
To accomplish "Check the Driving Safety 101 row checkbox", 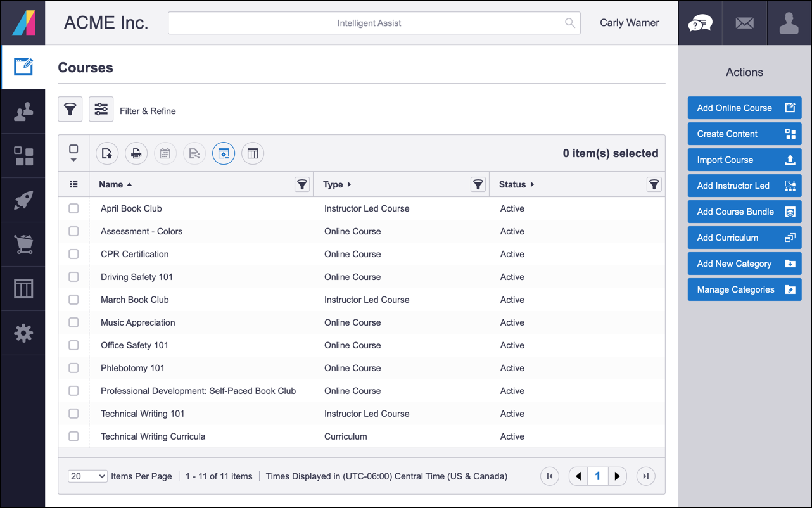I will point(73,277).
